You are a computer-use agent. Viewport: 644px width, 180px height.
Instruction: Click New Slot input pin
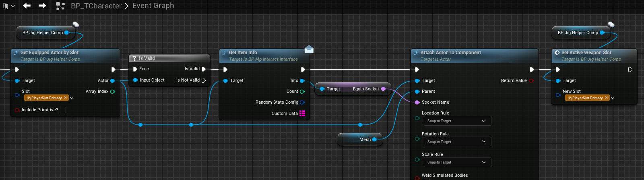point(558,95)
